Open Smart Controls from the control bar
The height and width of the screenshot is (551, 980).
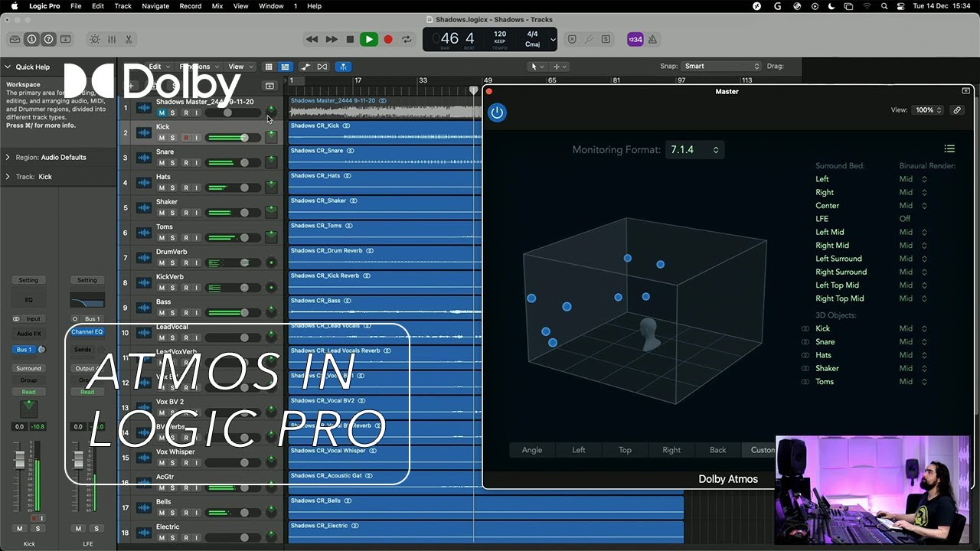[x=94, y=39]
